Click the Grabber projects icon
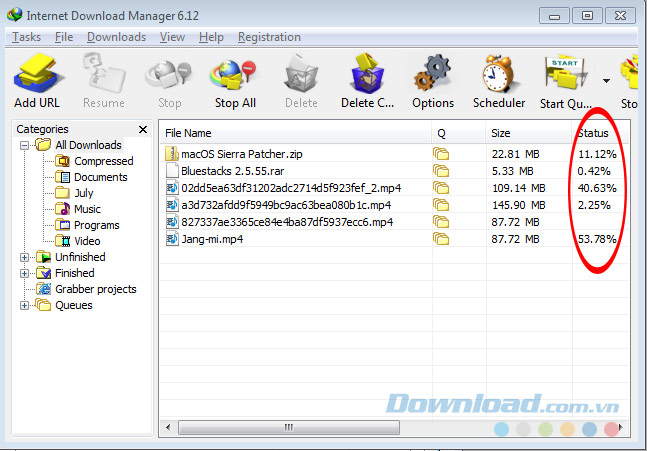The width and height of the screenshot is (647, 451). pyautogui.click(x=43, y=289)
